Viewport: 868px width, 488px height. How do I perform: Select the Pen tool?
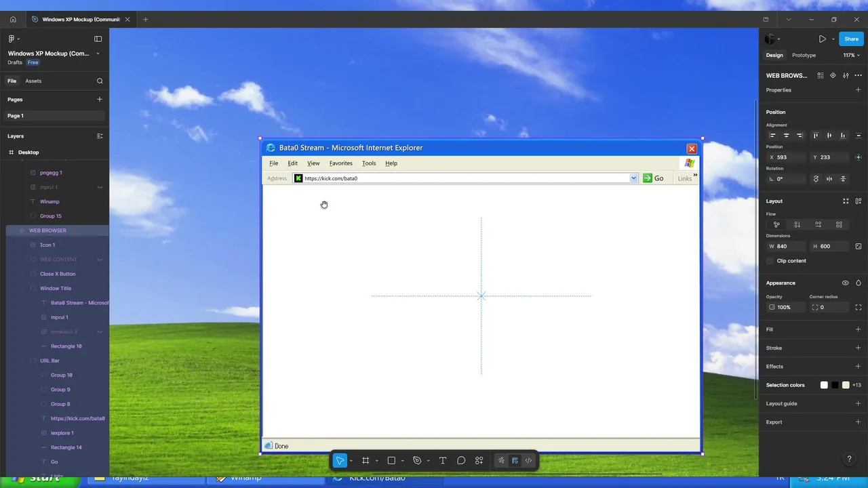click(417, 461)
